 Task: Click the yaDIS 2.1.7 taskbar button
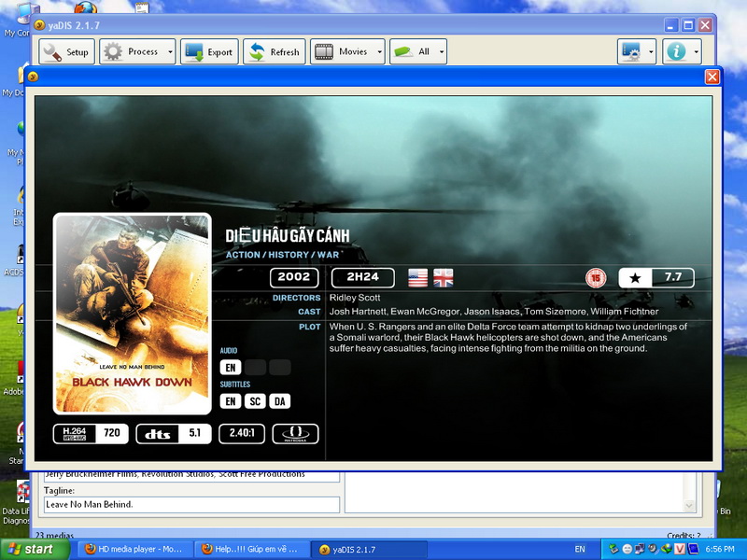pyautogui.click(x=369, y=549)
